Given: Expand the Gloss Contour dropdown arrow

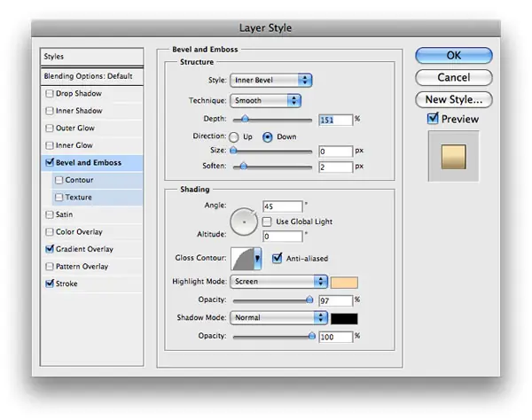Looking at the screenshot, I should [x=257, y=259].
